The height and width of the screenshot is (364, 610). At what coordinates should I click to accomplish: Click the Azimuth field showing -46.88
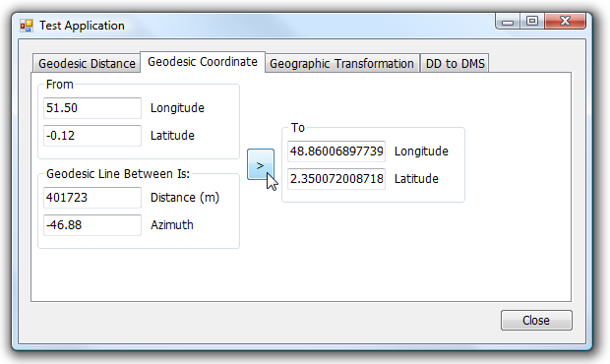[92, 225]
